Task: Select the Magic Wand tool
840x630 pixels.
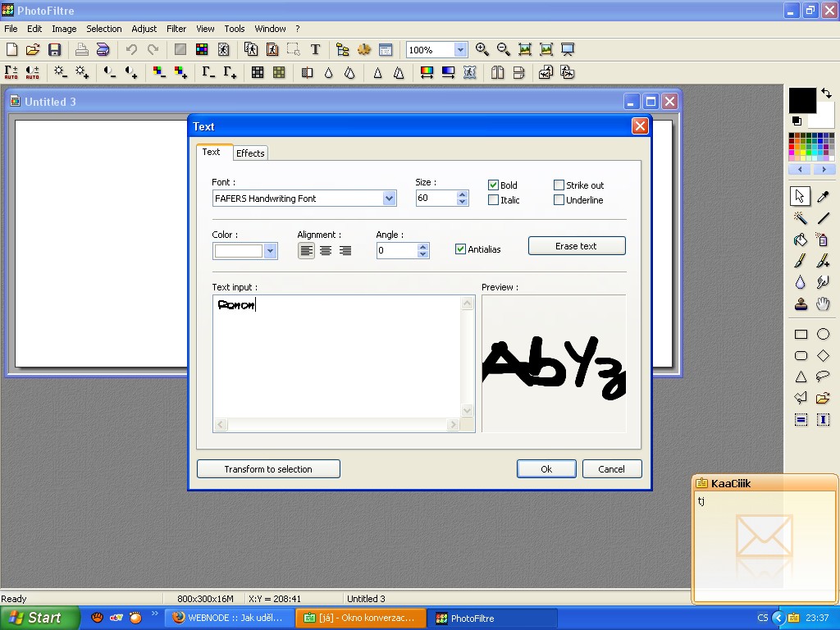Action: (801, 218)
